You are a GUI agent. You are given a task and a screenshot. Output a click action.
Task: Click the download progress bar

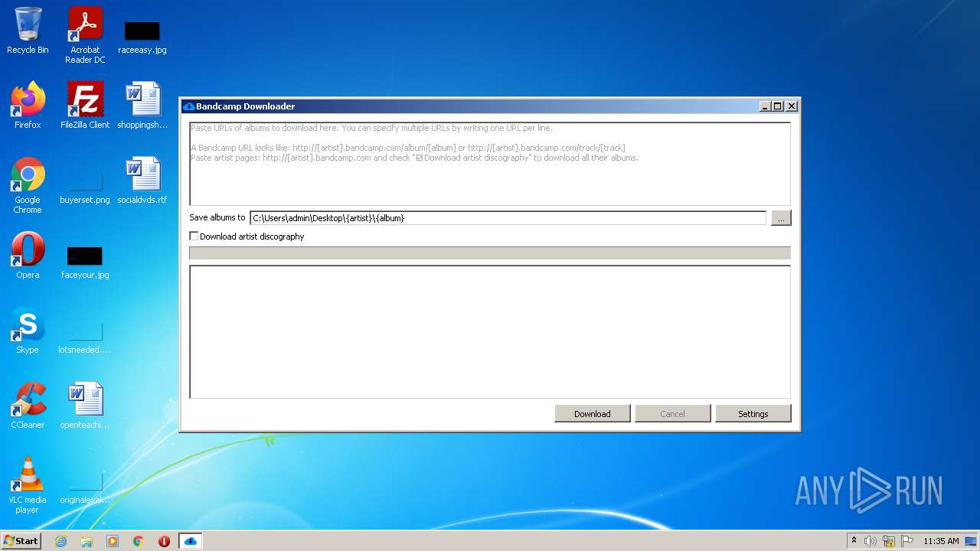click(x=490, y=253)
